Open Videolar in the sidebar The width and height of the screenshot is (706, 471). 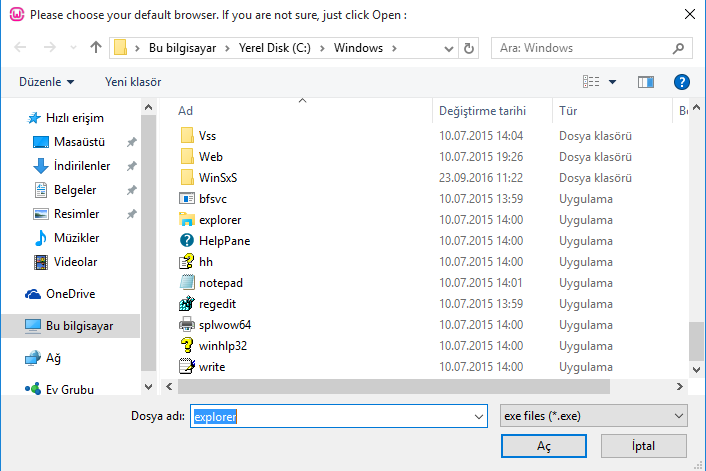(x=66, y=262)
